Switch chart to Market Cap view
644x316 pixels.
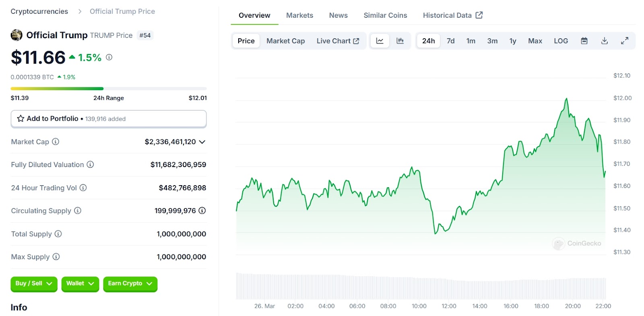285,41
